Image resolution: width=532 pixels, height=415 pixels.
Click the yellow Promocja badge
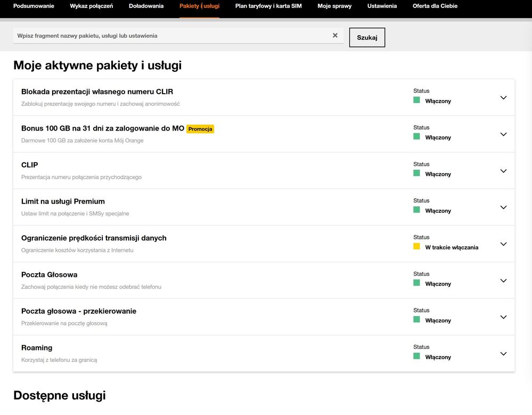(200, 129)
